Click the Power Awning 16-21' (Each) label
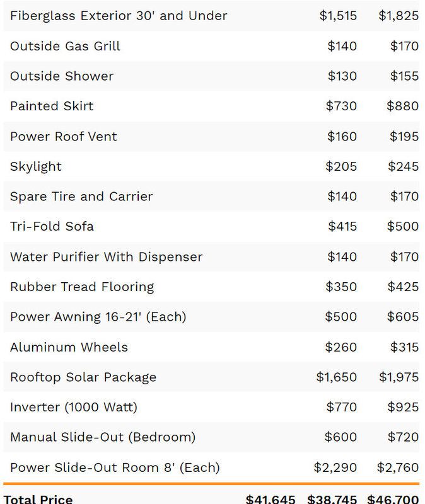425x504 pixels. pos(98,317)
